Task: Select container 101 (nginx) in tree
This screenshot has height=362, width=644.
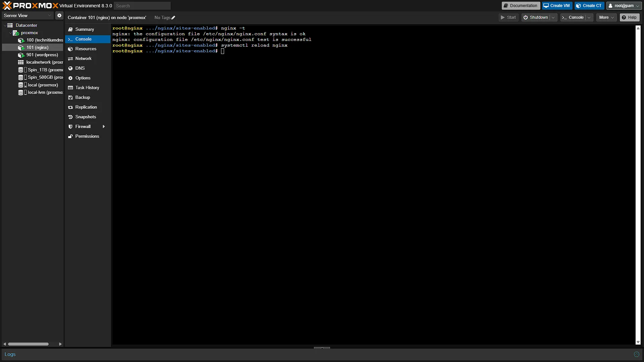Action: click(33, 48)
